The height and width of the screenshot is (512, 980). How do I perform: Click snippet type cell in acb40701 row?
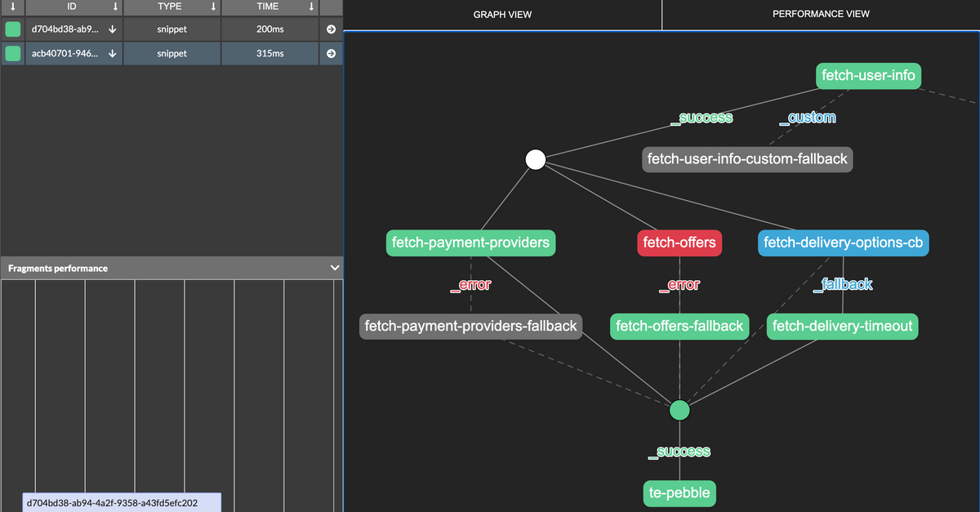point(172,54)
